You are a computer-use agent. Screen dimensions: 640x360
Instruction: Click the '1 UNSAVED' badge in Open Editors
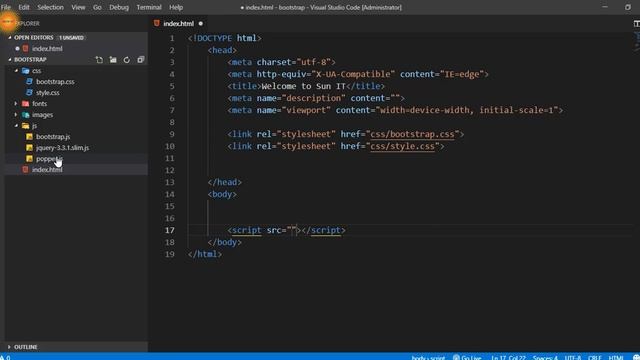coord(71,38)
